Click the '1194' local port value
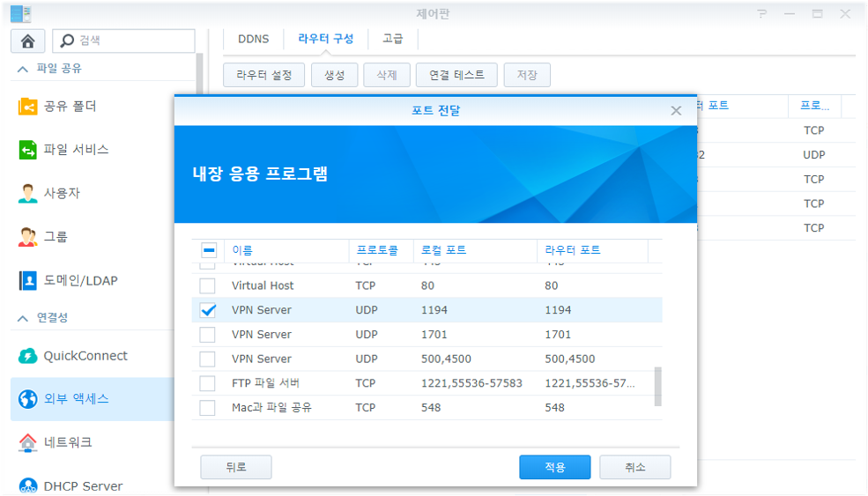The image size is (868, 496). pos(434,310)
